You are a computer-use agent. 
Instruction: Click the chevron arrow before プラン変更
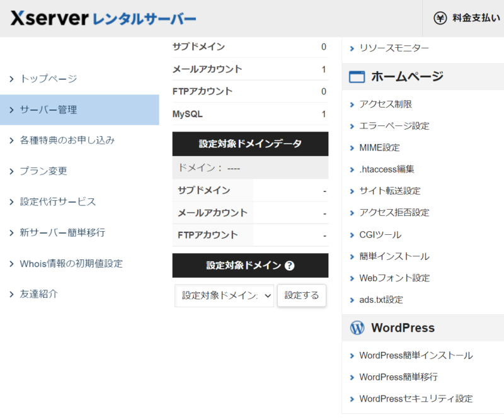point(12,171)
